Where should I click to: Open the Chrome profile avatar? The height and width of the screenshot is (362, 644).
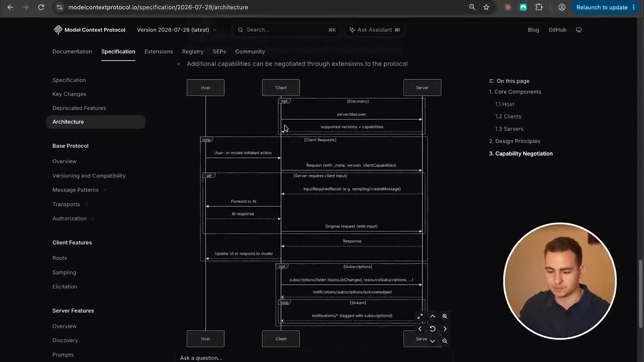[x=562, y=7]
